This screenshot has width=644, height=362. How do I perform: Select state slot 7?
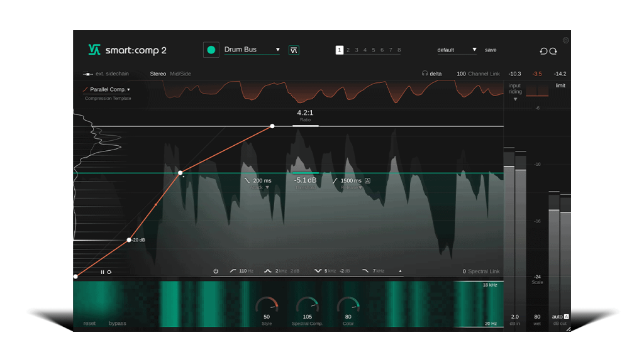click(391, 50)
